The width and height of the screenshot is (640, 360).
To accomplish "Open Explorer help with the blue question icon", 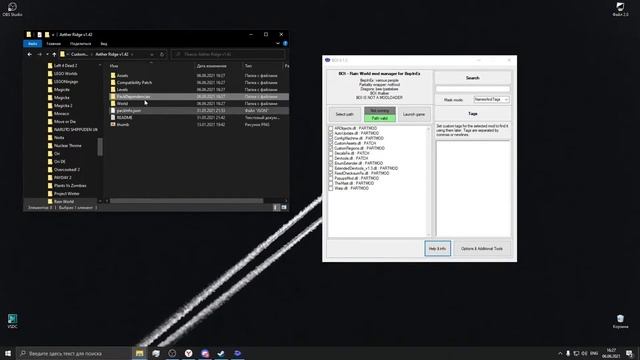I will (x=285, y=44).
